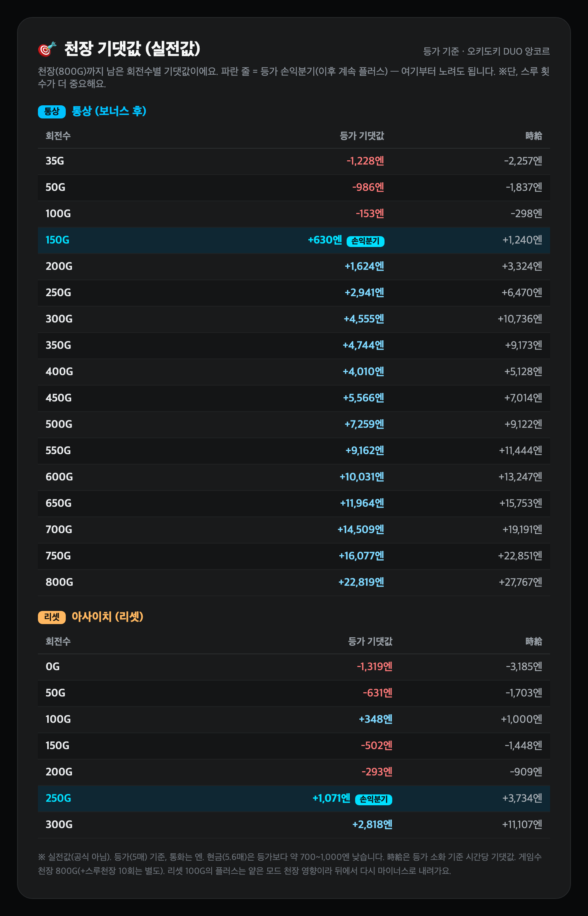Select the '-1,703엔' hourly value
This screenshot has width=588, height=916.
pos(524,693)
